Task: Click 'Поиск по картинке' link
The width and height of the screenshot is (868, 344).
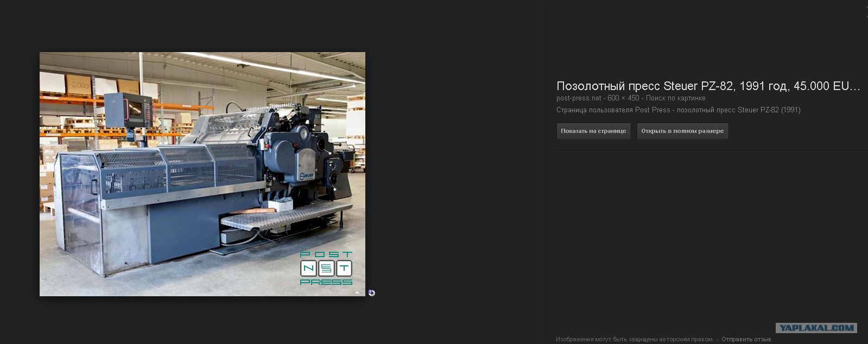Action: 676,98
